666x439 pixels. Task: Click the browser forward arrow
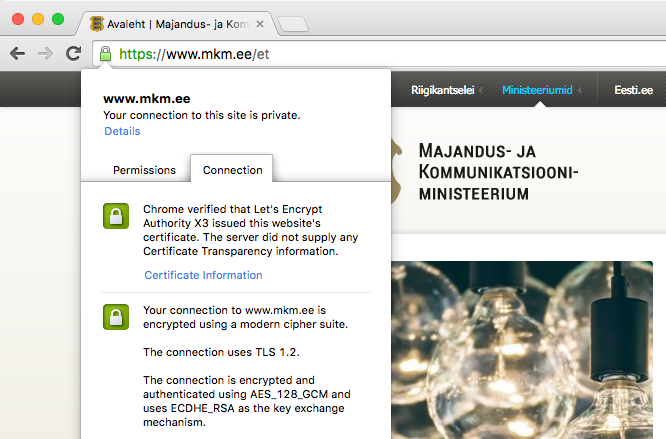point(45,54)
